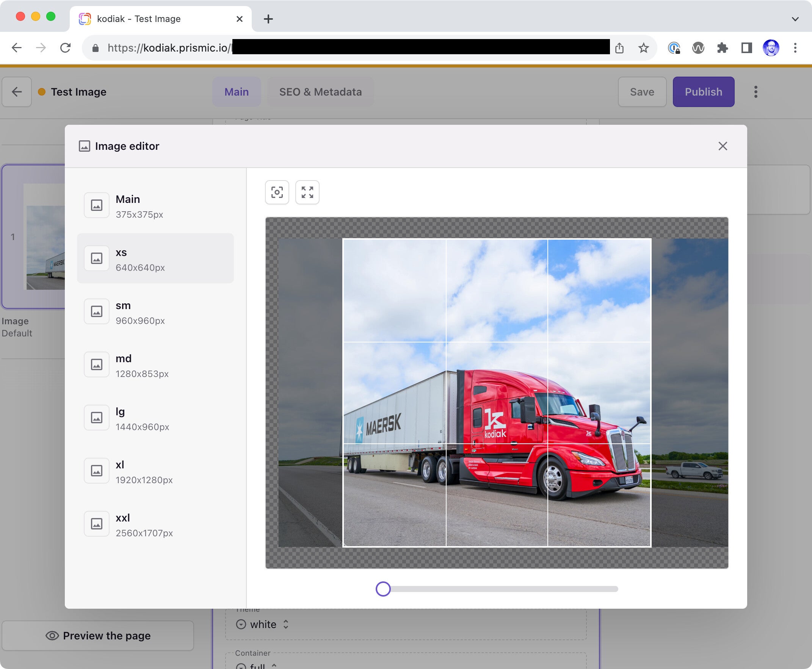The width and height of the screenshot is (812, 669).
Task: Expand the browser tab search chevron
Action: pos(795,19)
